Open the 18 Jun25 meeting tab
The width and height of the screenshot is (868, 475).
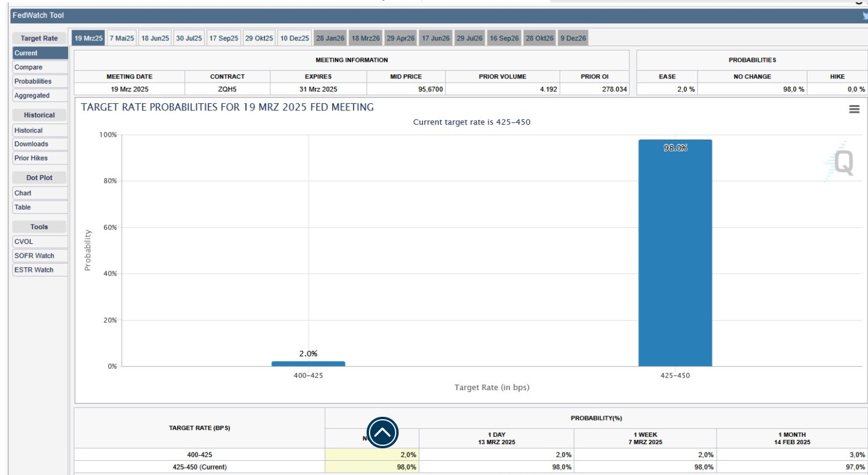[155, 38]
